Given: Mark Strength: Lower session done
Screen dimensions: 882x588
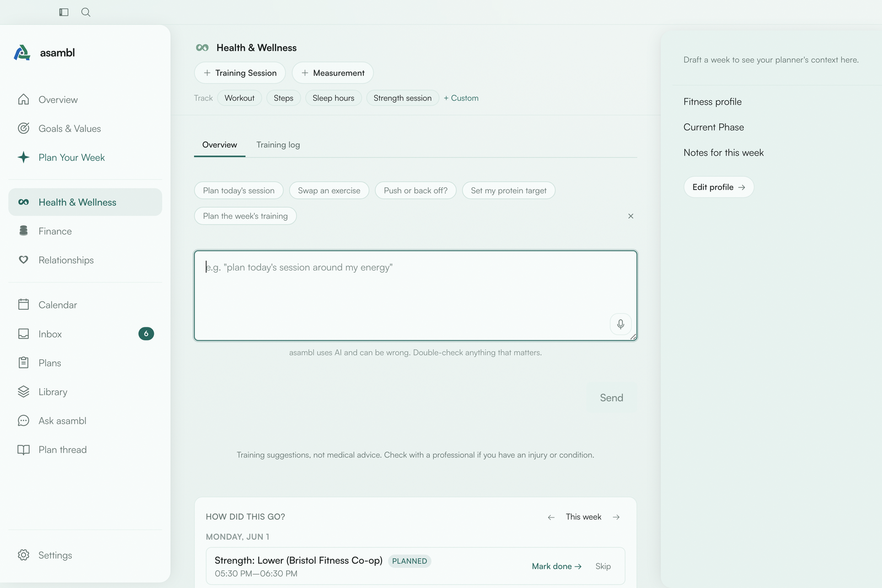Looking at the screenshot, I should tap(557, 567).
